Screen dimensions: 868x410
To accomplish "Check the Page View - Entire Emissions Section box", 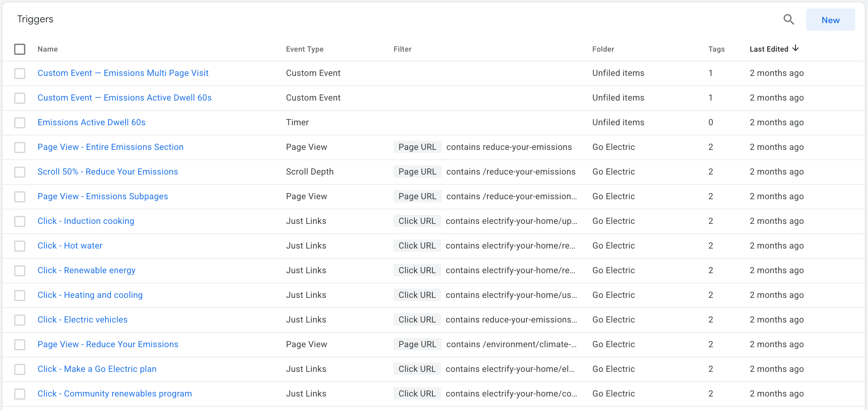I will tap(20, 147).
